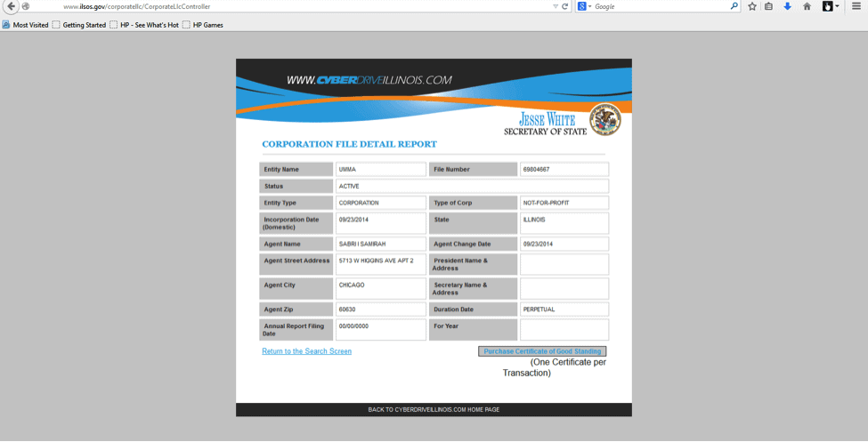Click Back to CyberDriveIllinois.com Home Page link
Screen dimensions: 868x442
(434, 410)
